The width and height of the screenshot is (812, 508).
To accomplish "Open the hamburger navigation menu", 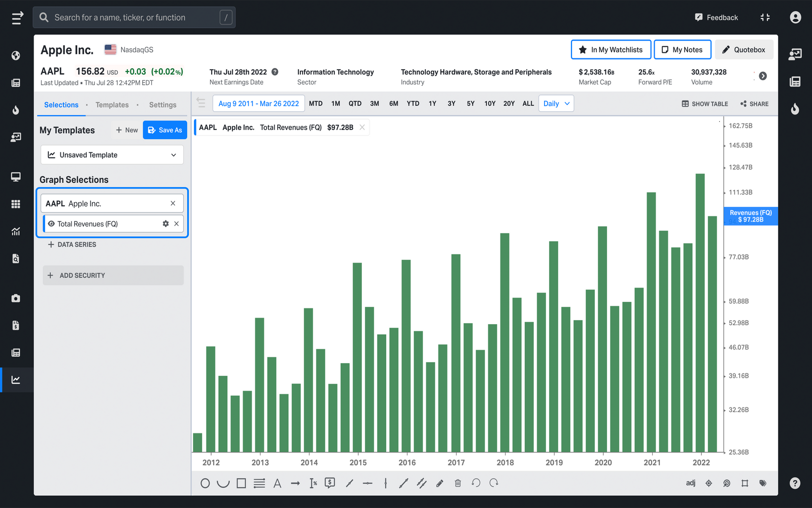I will click(x=17, y=18).
